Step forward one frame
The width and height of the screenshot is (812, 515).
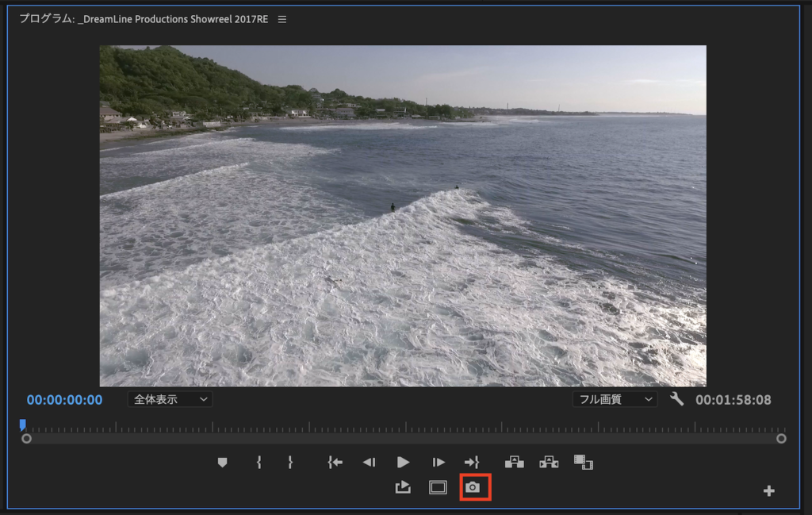[439, 462]
